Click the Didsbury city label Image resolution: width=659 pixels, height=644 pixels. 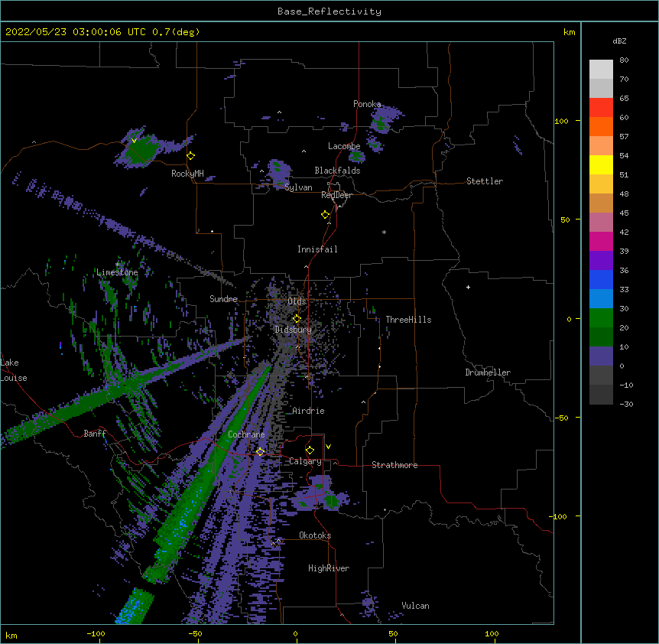[294, 330]
